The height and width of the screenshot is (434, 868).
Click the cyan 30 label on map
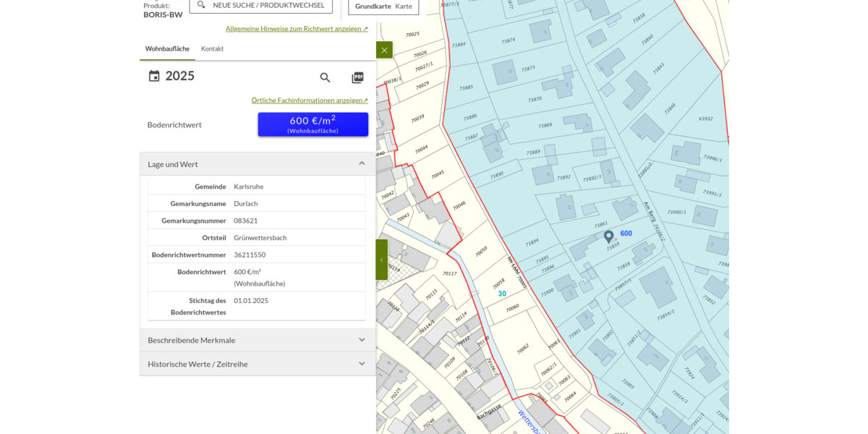coord(502,294)
